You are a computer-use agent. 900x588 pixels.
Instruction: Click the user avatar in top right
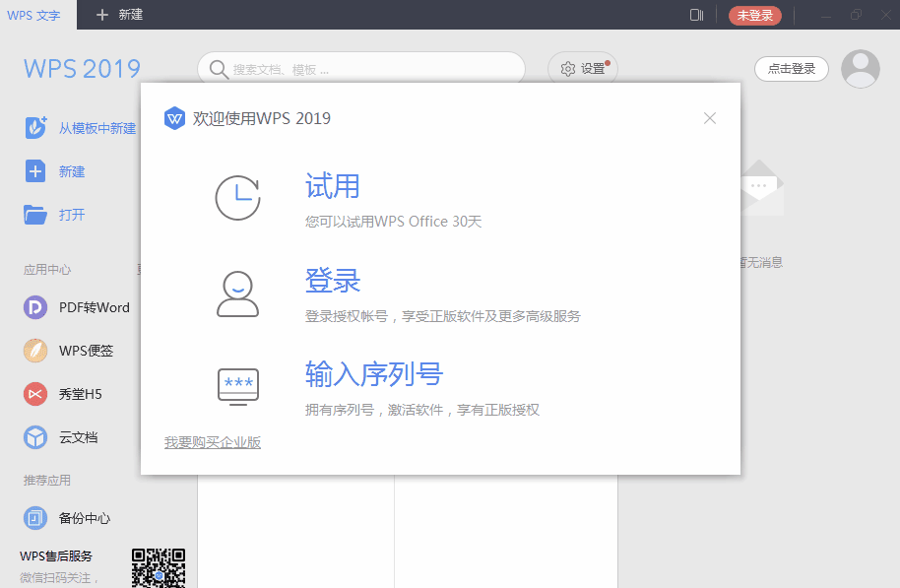pos(860,68)
